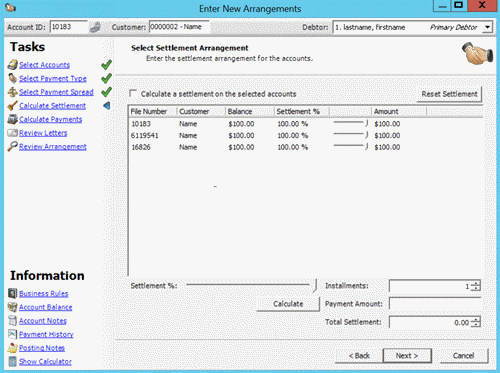Click the Total Settlement input field
This screenshot has width=500, height=373.
[x=431, y=322]
